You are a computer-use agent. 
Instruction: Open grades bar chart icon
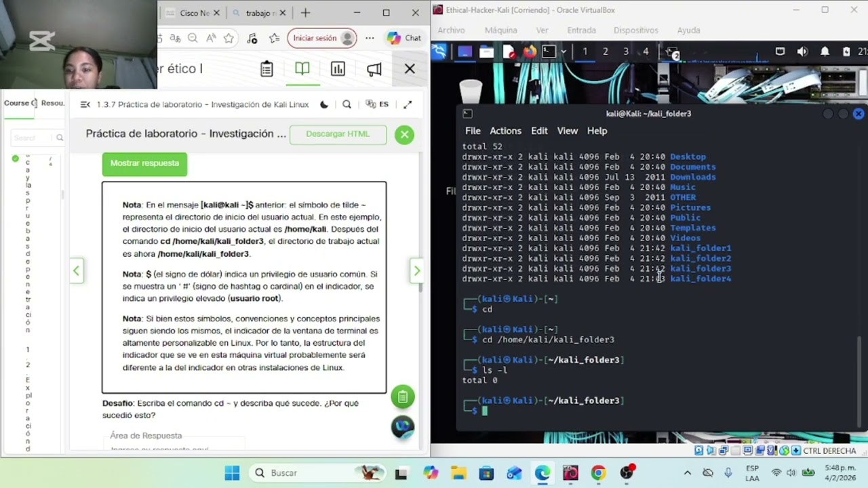coord(338,69)
